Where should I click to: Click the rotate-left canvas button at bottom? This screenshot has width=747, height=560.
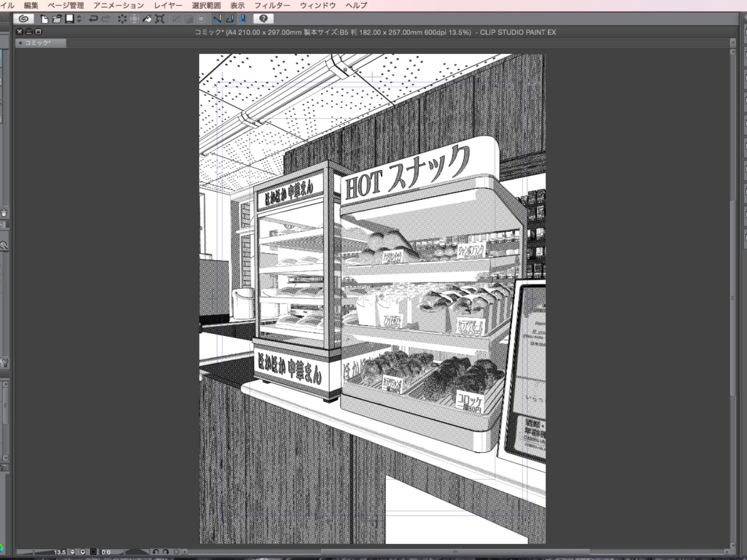pyautogui.click(x=154, y=552)
